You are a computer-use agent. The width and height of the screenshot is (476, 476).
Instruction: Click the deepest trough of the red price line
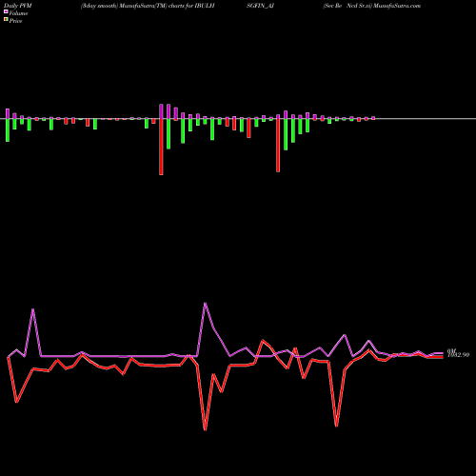(205, 429)
